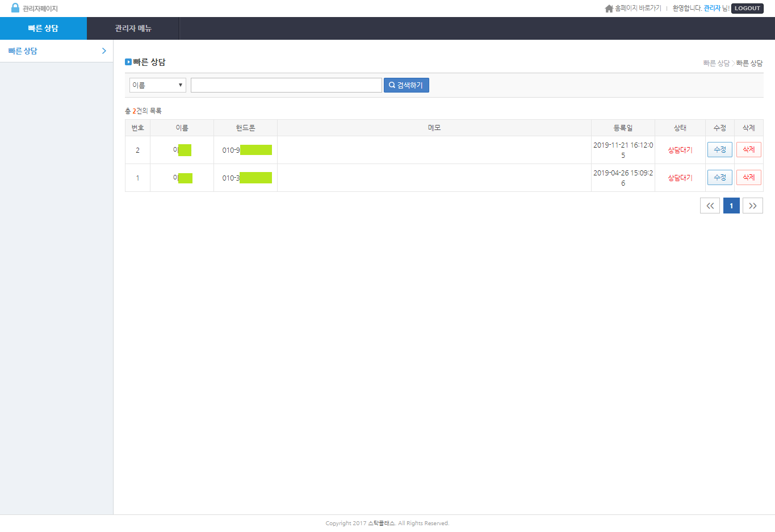Click the LOGOUT button
The width and height of the screenshot is (775, 532).
[747, 9]
